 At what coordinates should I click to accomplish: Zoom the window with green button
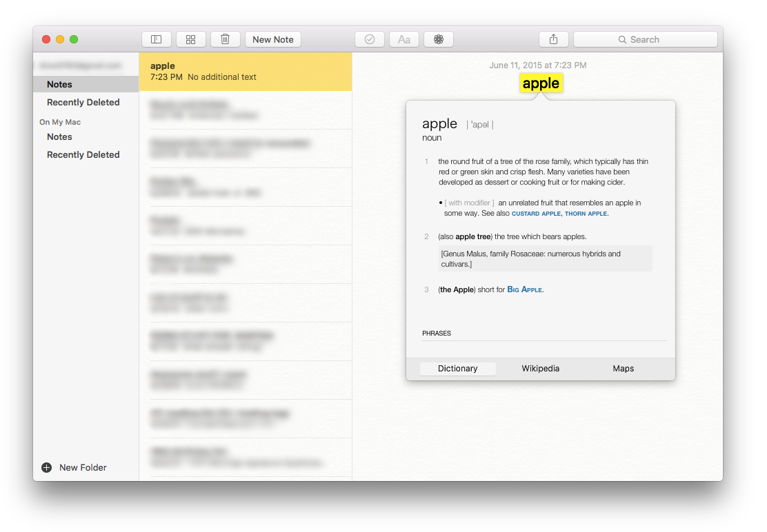coord(74,39)
